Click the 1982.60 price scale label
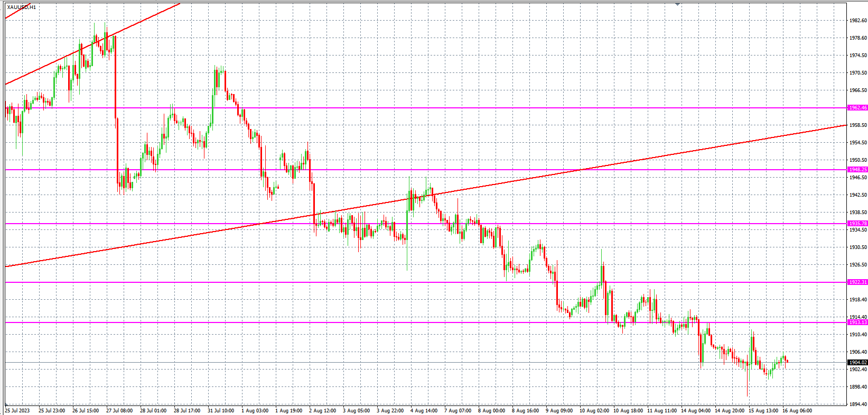The width and height of the screenshot is (868, 415). pos(858,21)
